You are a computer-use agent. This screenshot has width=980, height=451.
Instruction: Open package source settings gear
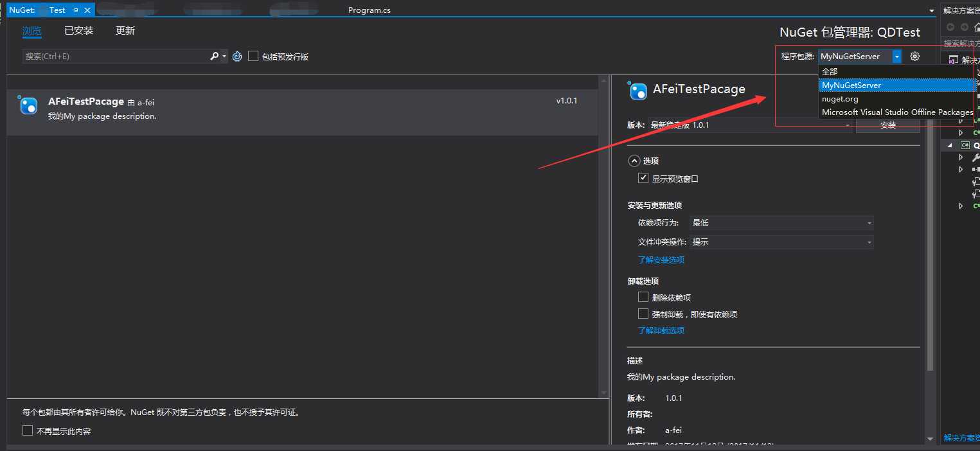(x=915, y=57)
